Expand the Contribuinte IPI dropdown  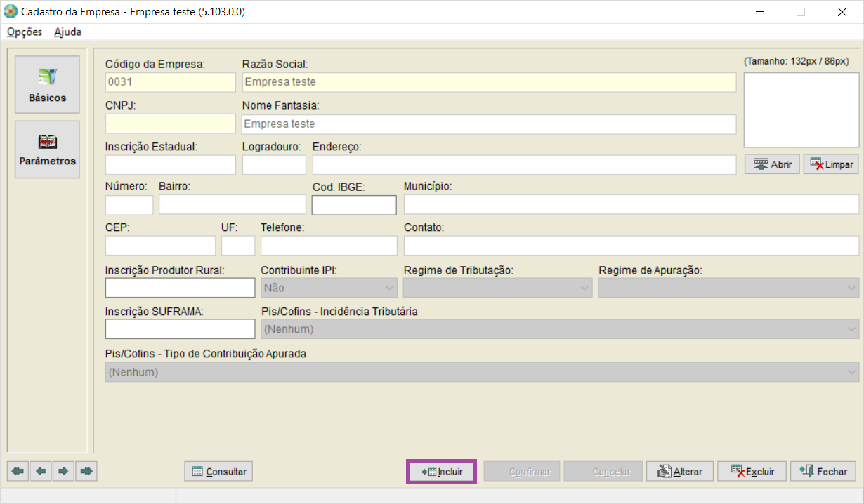click(329, 288)
